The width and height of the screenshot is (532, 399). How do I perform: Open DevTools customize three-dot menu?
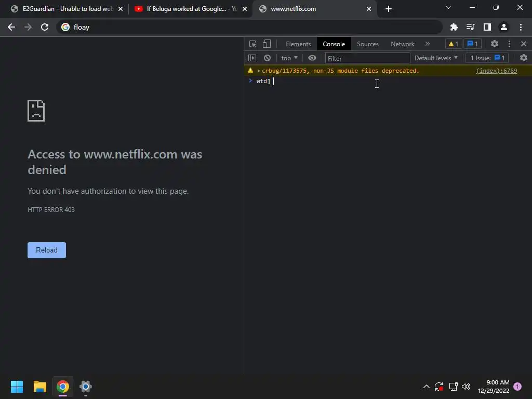(x=509, y=44)
